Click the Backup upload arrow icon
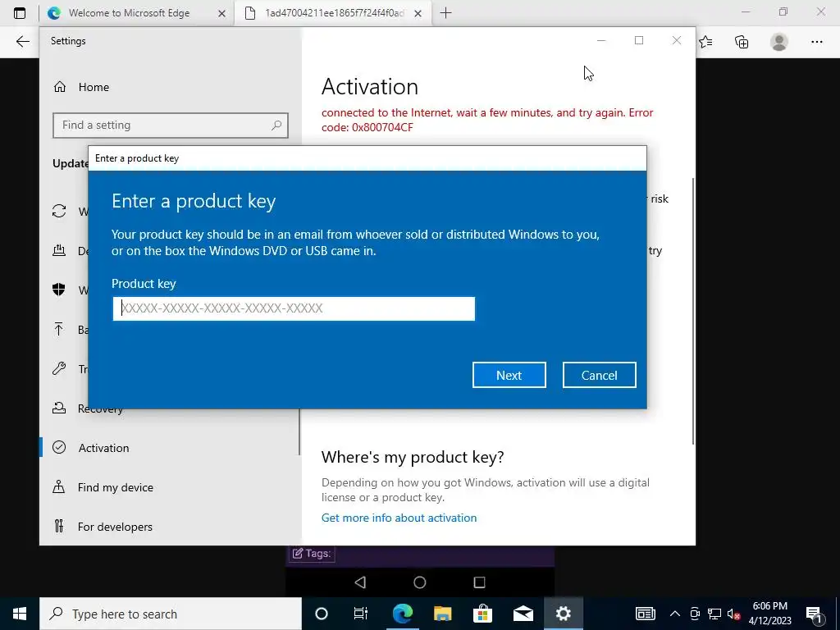This screenshot has height=630, width=840. tap(59, 329)
